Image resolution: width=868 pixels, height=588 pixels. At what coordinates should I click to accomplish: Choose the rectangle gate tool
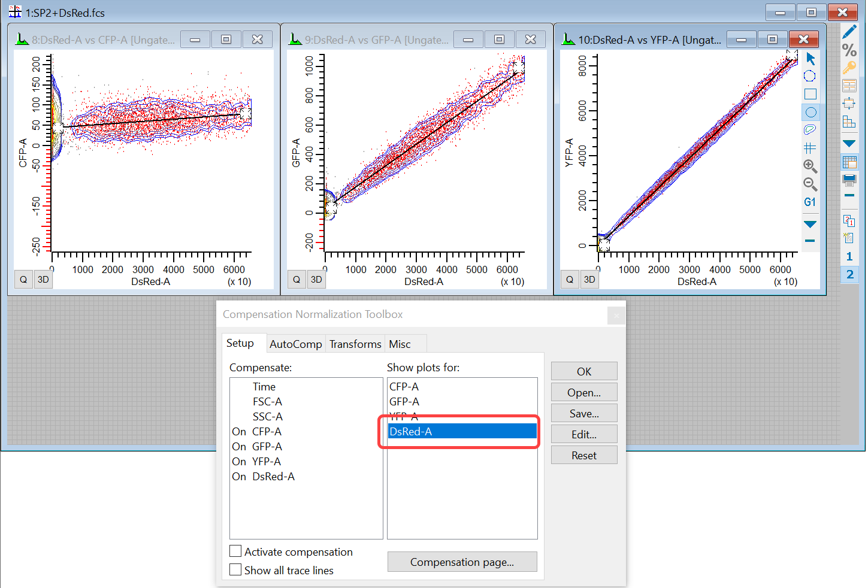[810, 94]
